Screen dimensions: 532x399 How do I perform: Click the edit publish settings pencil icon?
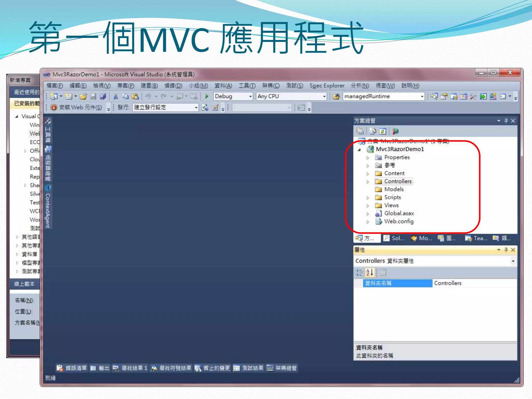[215, 108]
